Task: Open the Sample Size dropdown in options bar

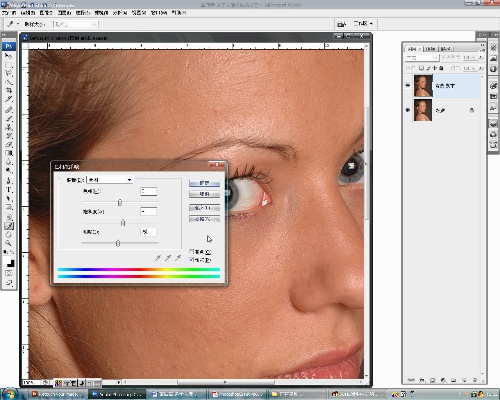Action: [x=75, y=24]
